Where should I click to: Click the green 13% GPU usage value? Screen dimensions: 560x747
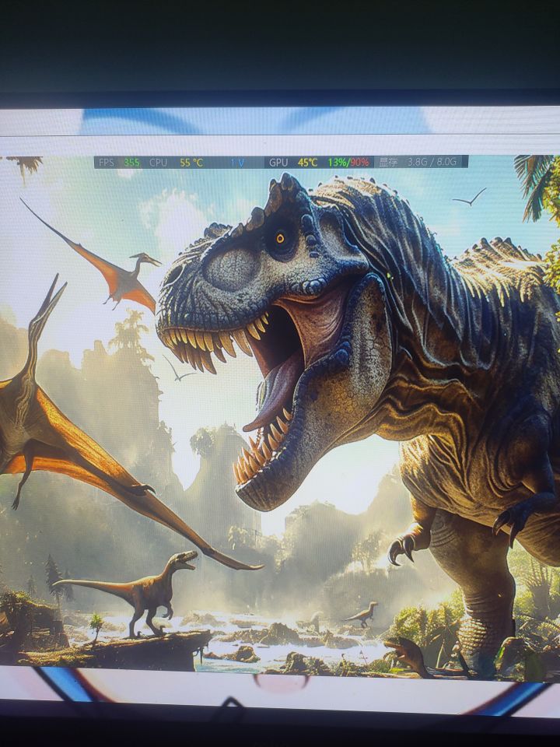pos(337,162)
